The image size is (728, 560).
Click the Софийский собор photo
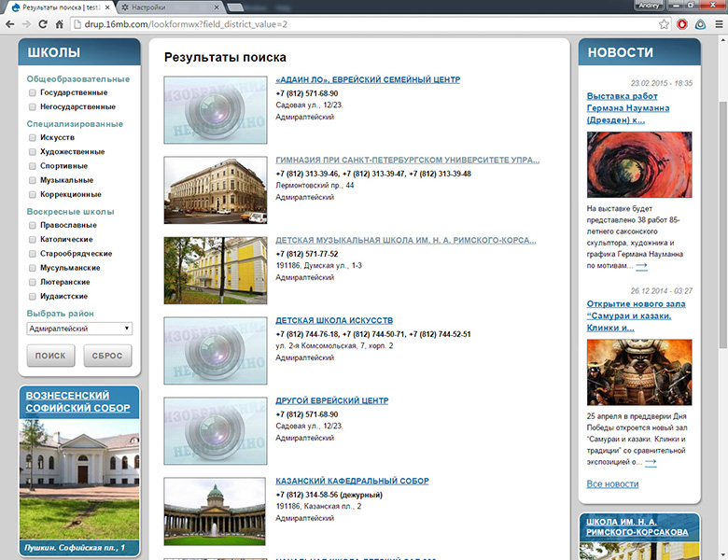click(x=79, y=480)
